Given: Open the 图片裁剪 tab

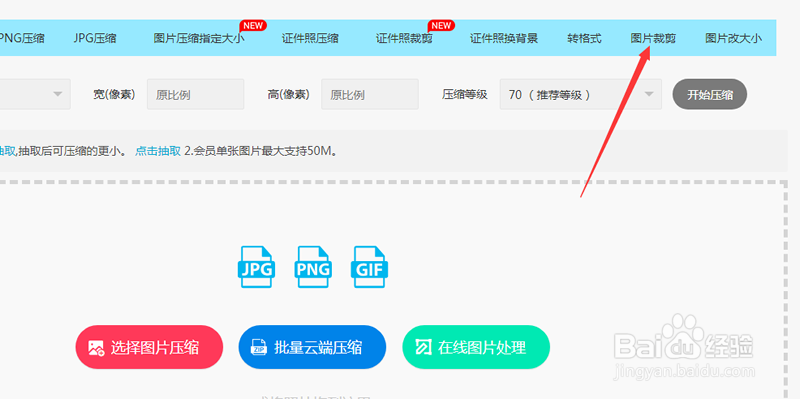Looking at the screenshot, I should coord(654,38).
